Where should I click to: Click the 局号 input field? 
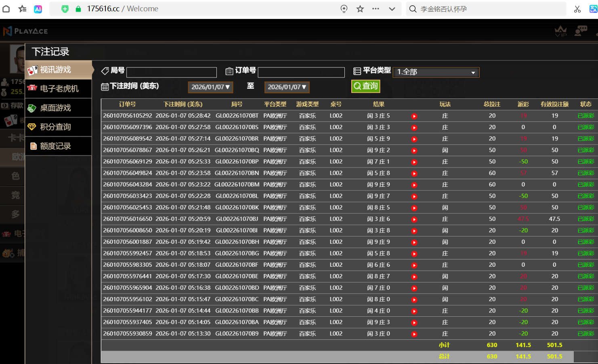[172, 72]
